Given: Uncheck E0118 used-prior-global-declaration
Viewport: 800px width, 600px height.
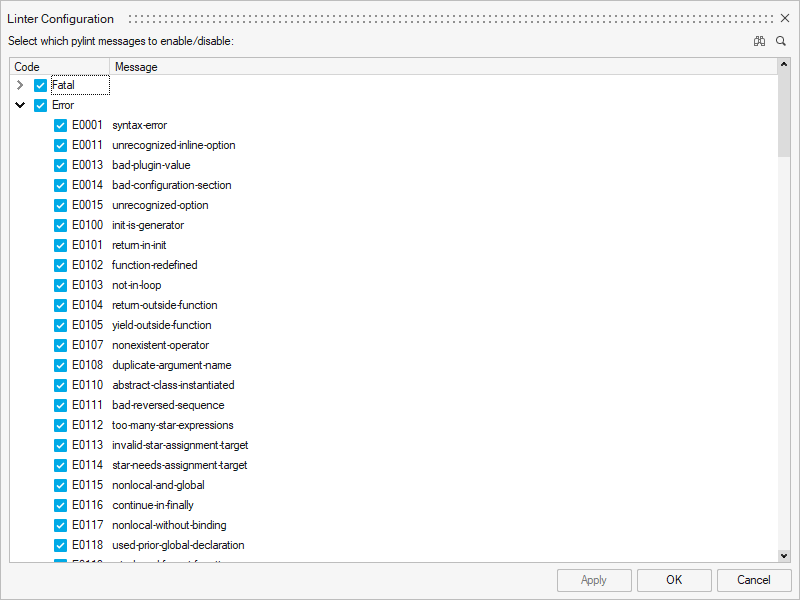Looking at the screenshot, I should point(60,545).
